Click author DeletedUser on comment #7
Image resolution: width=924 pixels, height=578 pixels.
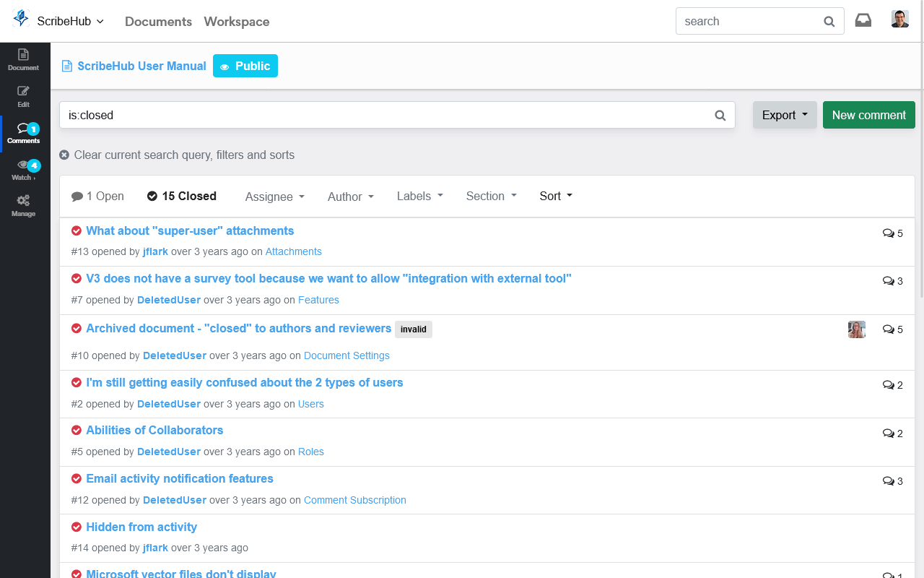click(169, 300)
